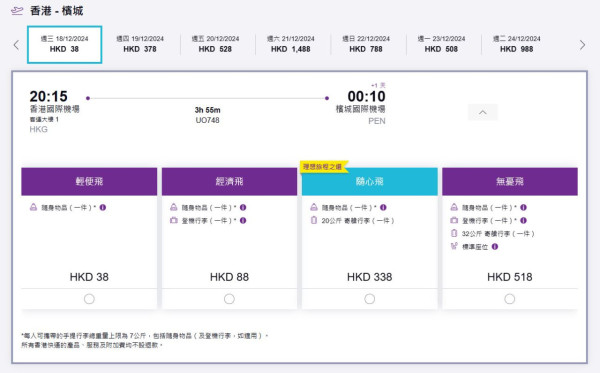This screenshot has height=373, width=600.
Task: Select the 23/12/2024 HKD 508 date tab
Action: tap(442, 44)
